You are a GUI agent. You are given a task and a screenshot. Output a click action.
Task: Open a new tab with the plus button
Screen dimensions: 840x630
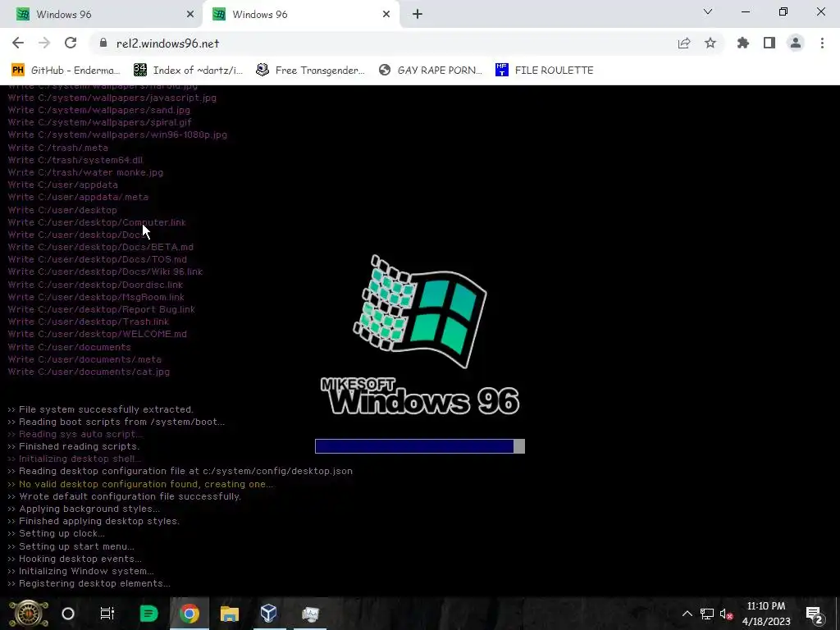(x=418, y=15)
